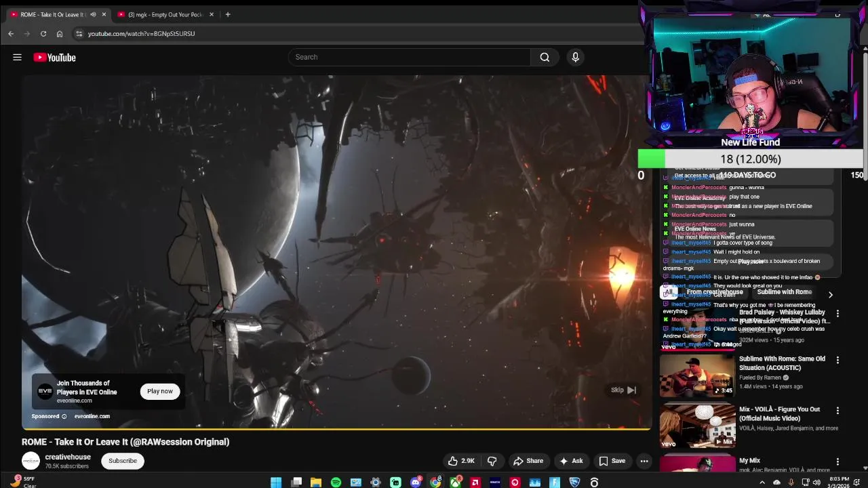Viewport: 868px width, 488px height.
Task: Click the video title 'ROME - Take It Or Leave It'
Action: [x=125, y=442]
